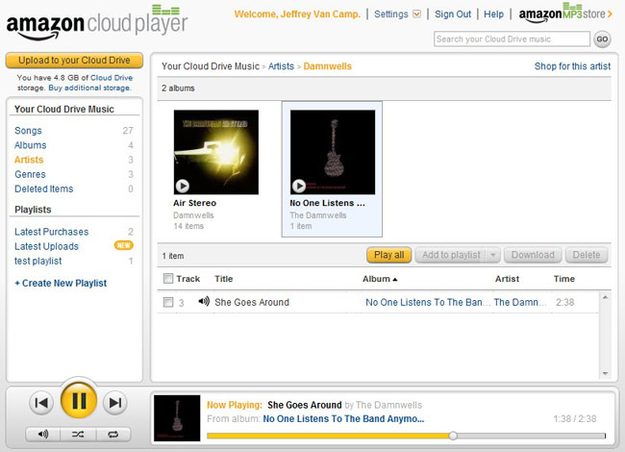Click the Add to playlist button
The width and height of the screenshot is (625, 452).
(451, 255)
